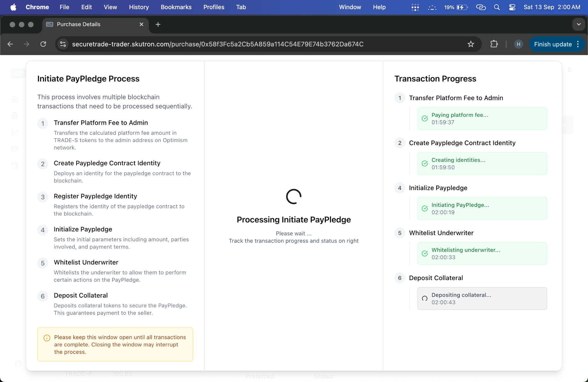Click the Finish update button
Viewport: 588px width, 382px height.
coord(553,44)
